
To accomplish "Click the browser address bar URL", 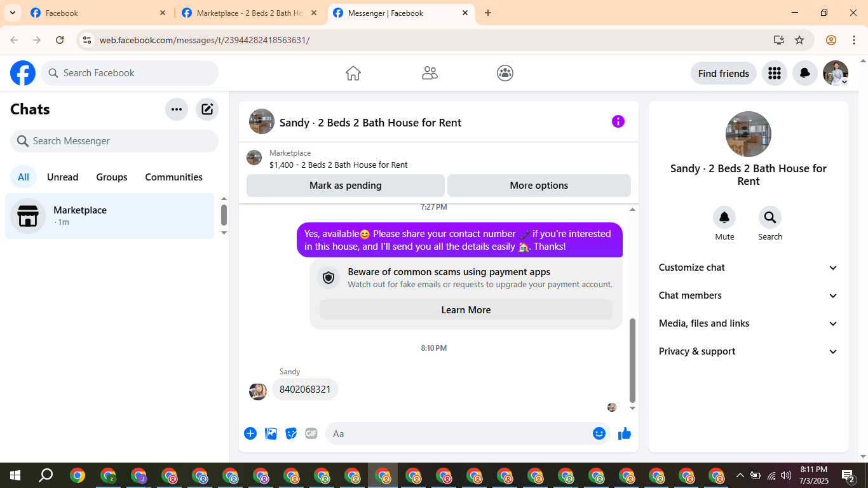I will (x=205, y=40).
